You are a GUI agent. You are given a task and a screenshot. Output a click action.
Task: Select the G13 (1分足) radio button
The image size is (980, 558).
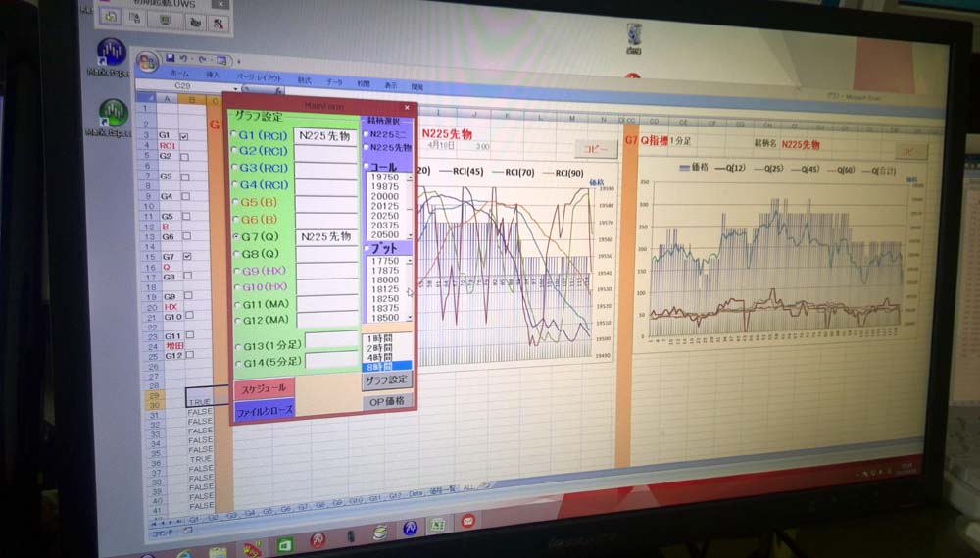238,346
